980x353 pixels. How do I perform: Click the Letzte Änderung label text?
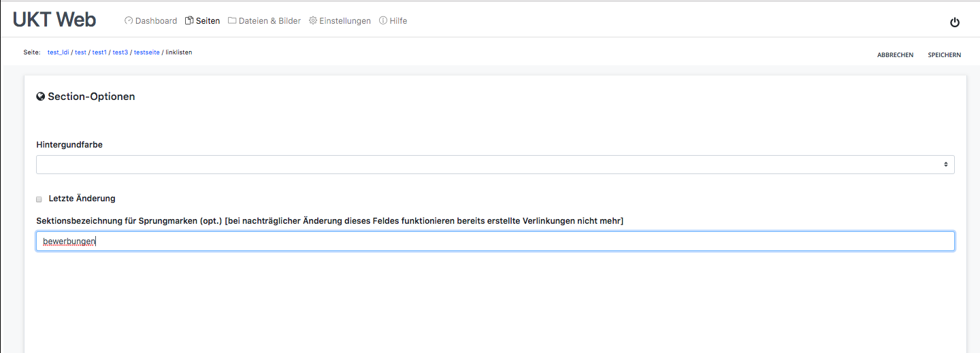click(82, 199)
